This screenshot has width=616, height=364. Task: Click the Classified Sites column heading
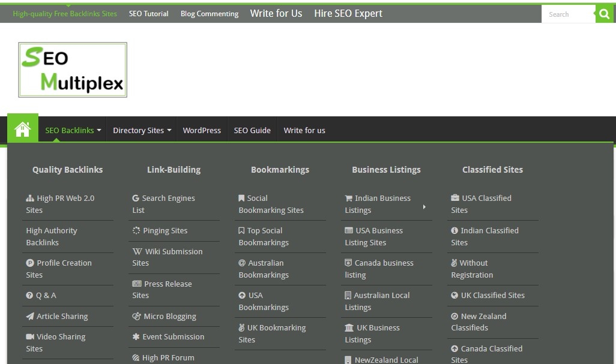click(493, 170)
